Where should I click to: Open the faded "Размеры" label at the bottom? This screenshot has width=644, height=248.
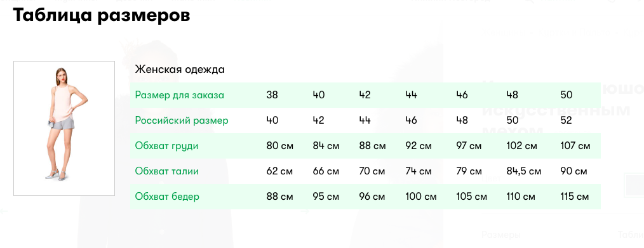pyautogui.click(x=501, y=235)
